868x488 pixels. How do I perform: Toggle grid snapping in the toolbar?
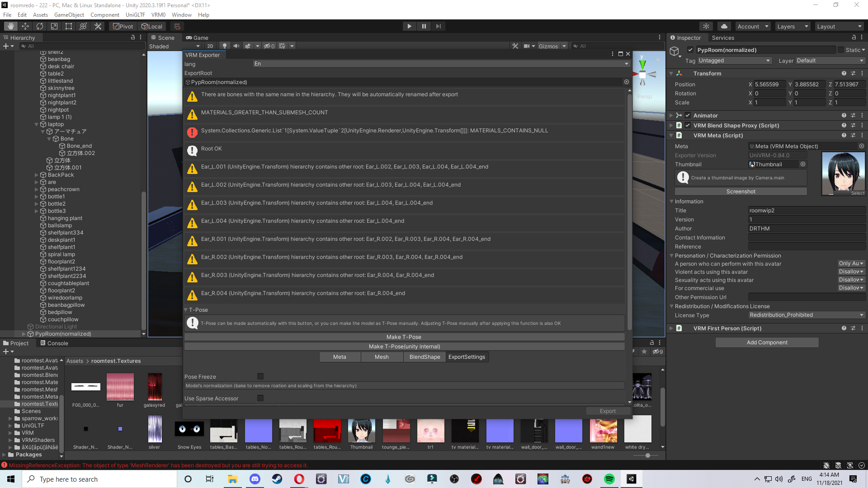177,26
